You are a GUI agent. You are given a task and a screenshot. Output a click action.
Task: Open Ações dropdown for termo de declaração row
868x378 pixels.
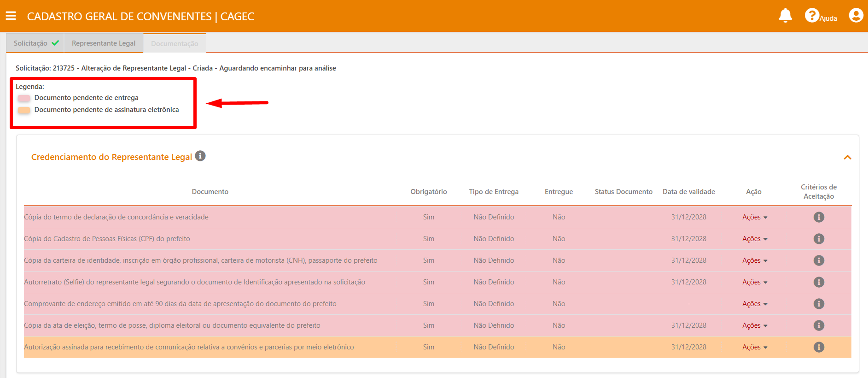click(754, 217)
